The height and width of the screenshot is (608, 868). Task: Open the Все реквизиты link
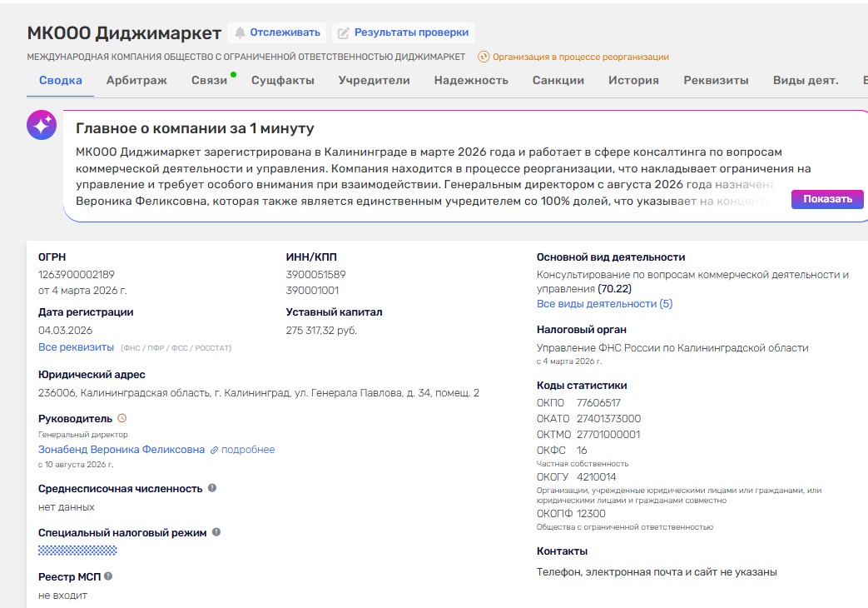[76, 347]
